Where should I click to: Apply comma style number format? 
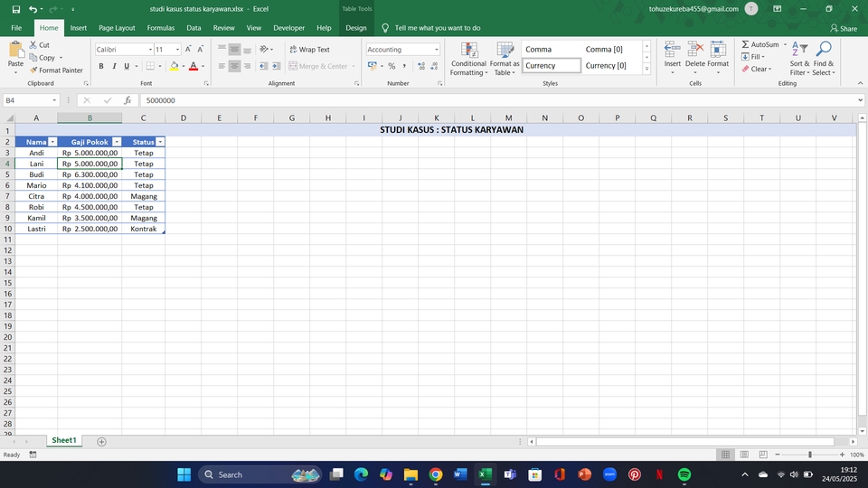pos(404,66)
